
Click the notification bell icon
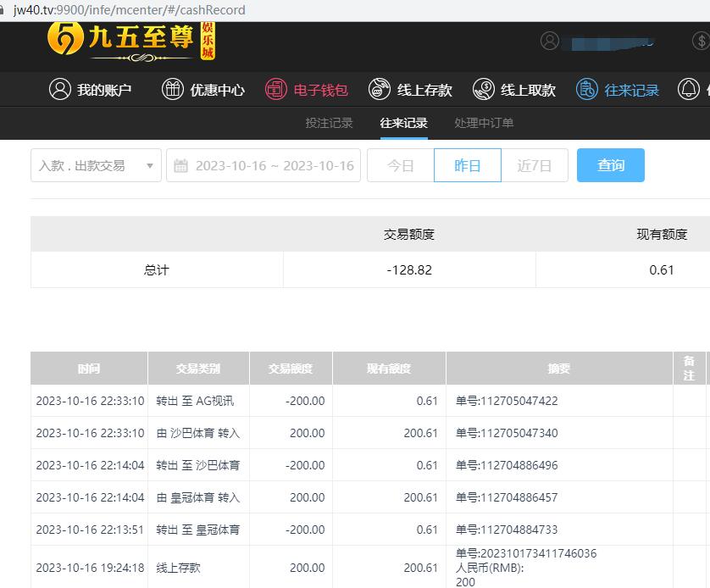pyautogui.click(x=690, y=89)
